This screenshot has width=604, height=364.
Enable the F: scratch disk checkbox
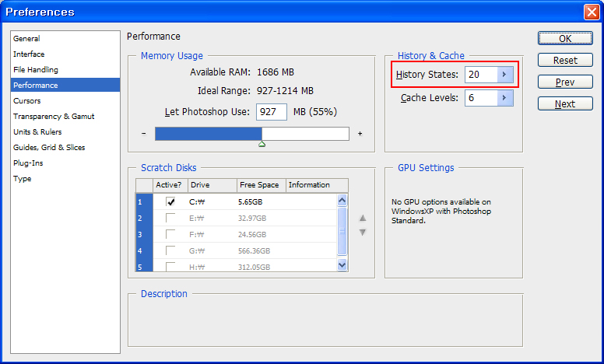pyautogui.click(x=170, y=234)
